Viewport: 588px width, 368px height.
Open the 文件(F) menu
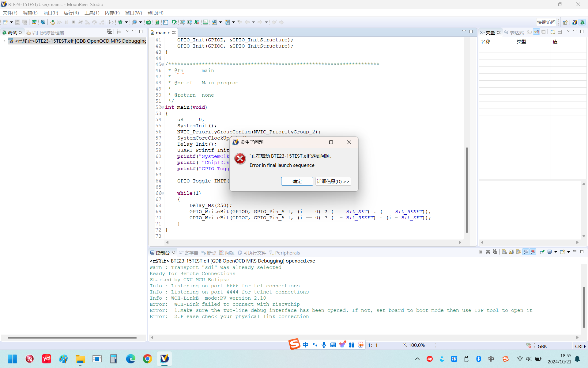(10, 13)
